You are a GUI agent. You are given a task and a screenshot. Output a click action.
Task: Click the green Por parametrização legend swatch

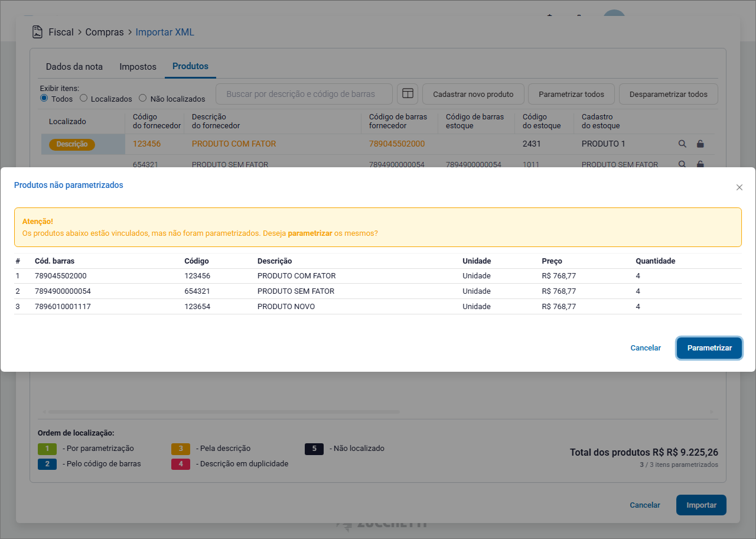click(x=47, y=449)
